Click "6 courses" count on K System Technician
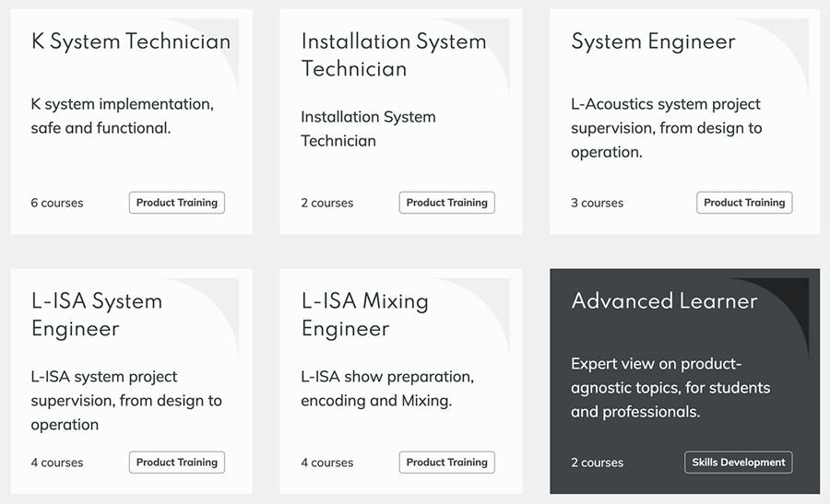The height and width of the screenshot is (504, 830). 57,203
